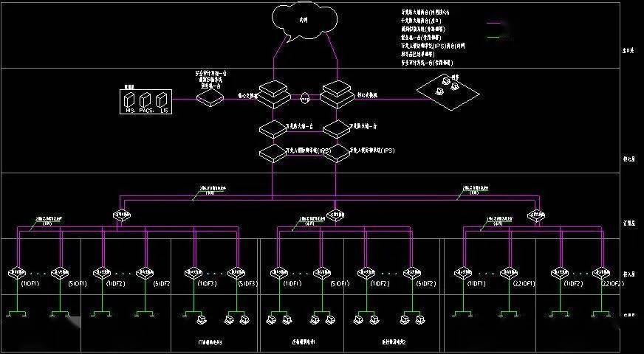Image resolution: width=644 pixels, height=354 pixels.
Task: Select the middle aggregation switch
Action: (335, 215)
